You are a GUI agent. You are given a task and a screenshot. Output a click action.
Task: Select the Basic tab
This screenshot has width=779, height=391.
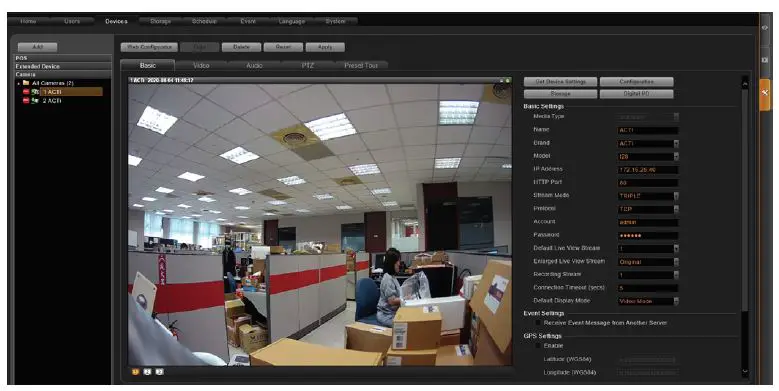click(148, 65)
